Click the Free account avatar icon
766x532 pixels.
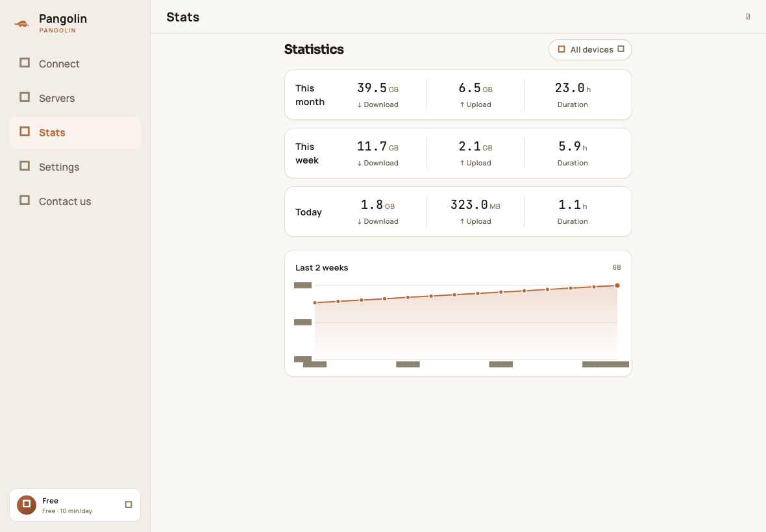(x=27, y=505)
